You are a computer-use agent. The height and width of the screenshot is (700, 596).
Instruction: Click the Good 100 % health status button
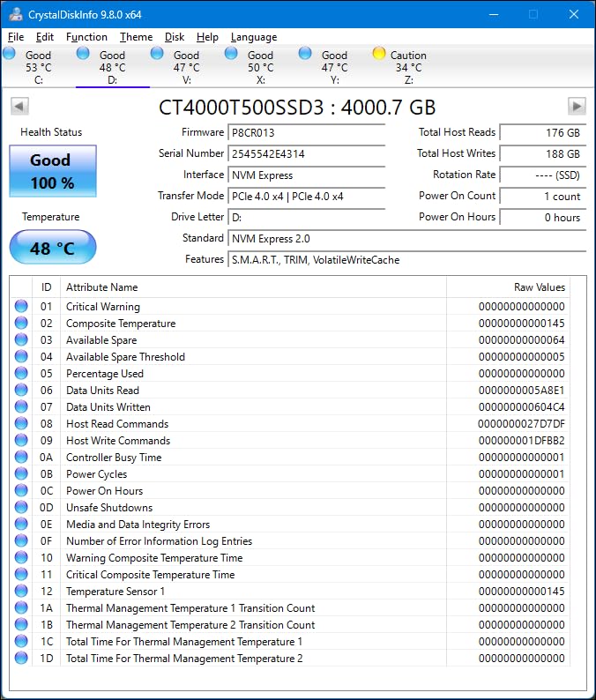[52, 172]
